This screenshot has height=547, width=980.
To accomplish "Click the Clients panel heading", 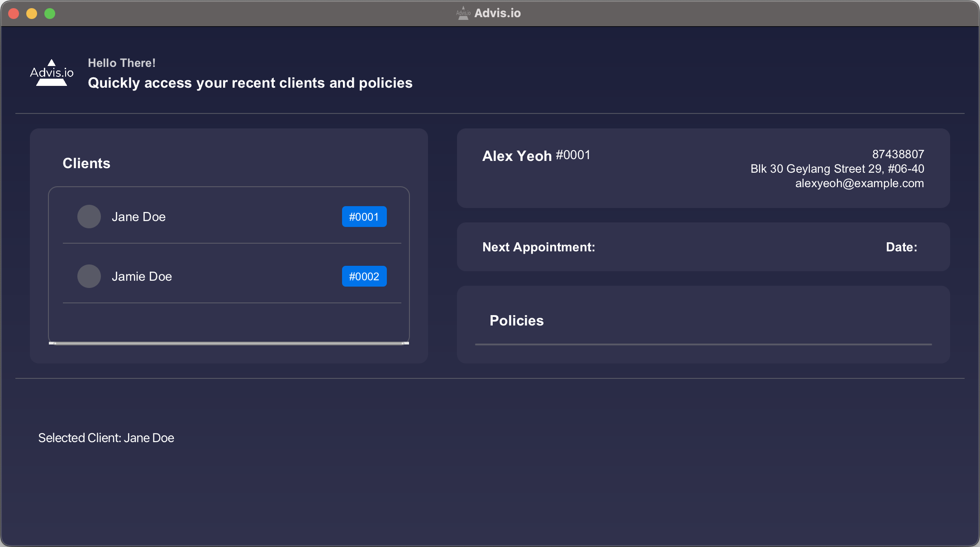I will 86,163.
